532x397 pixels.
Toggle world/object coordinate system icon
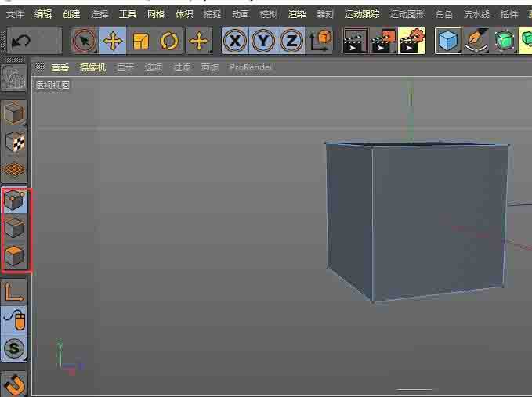[320, 41]
